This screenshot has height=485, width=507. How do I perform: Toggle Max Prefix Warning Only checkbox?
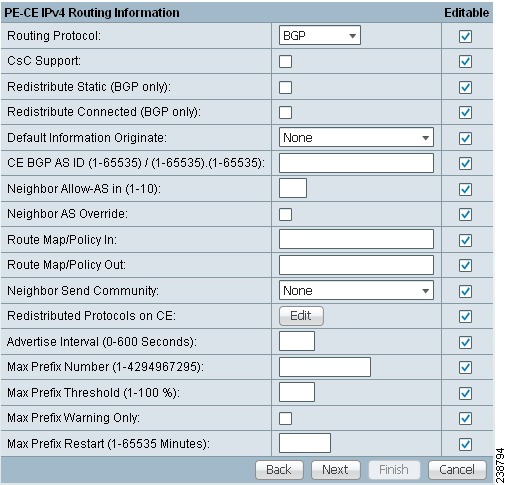(x=285, y=418)
